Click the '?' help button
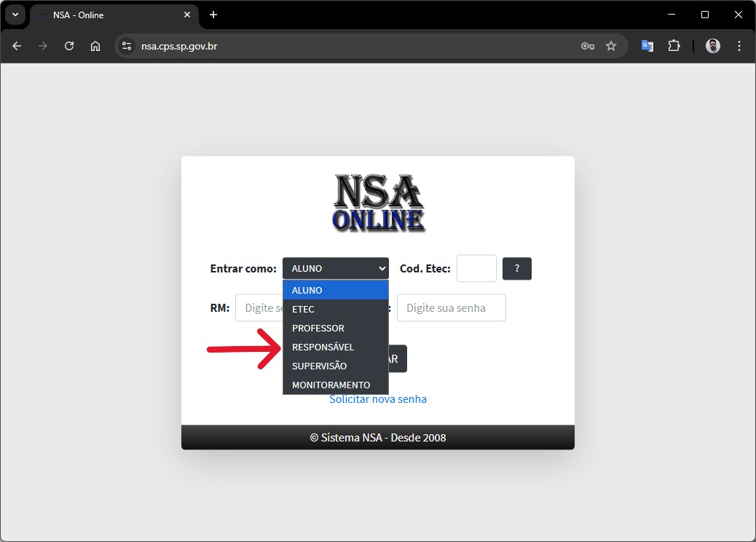The height and width of the screenshot is (542, 756). pyautogui.click(x=517, y=268)
